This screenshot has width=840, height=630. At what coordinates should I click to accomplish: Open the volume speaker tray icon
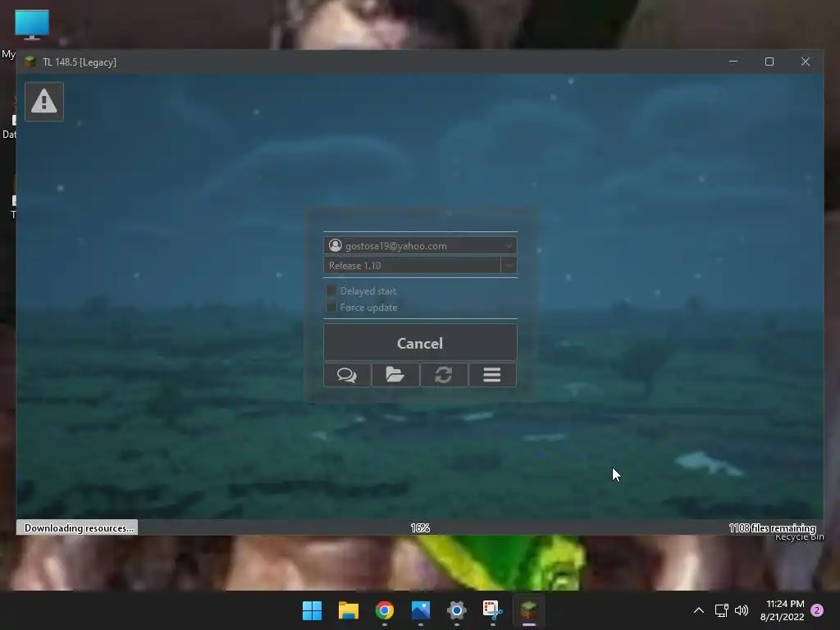(x=742, y=610)
